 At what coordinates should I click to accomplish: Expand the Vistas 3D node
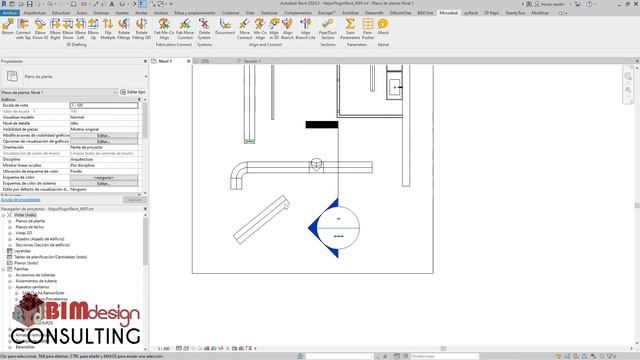point(10,233)
